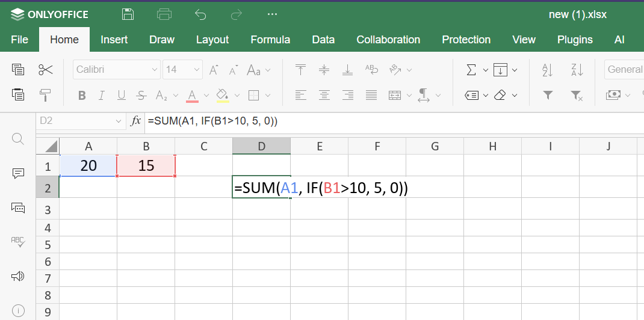644x320 pixels.
Task: Click the text orientation icon
Action: [395, 70]
